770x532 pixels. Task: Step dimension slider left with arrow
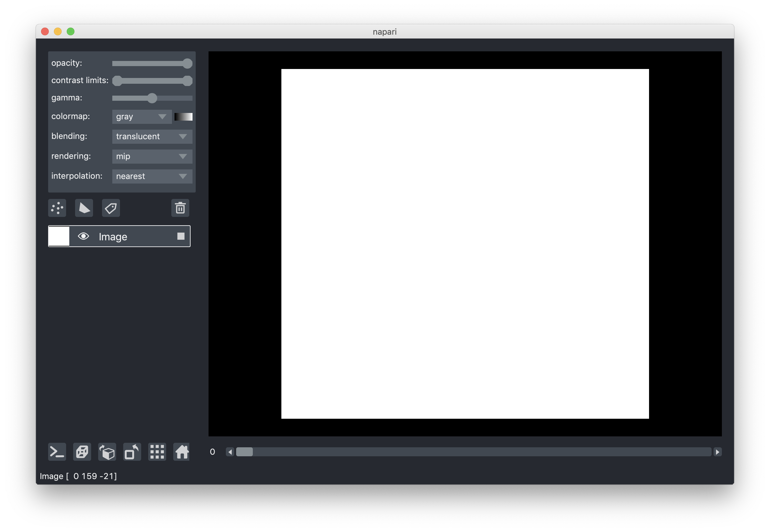pos(230,452)
